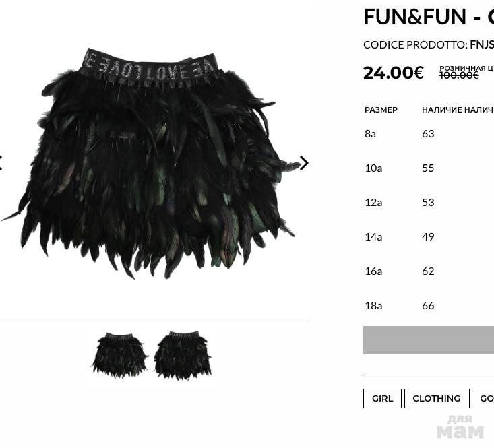Open the main feather skirt image
494x448 pixels.
click(x=148, y=164)
